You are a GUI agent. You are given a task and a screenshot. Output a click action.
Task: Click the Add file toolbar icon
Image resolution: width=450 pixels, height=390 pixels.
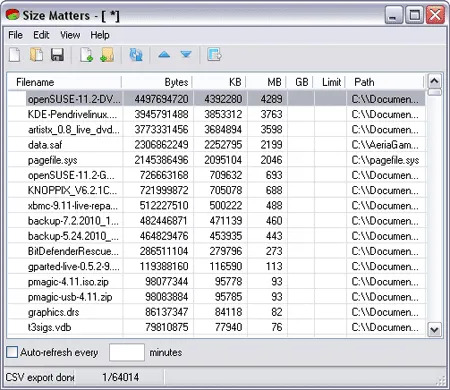[x=86, y=55]
